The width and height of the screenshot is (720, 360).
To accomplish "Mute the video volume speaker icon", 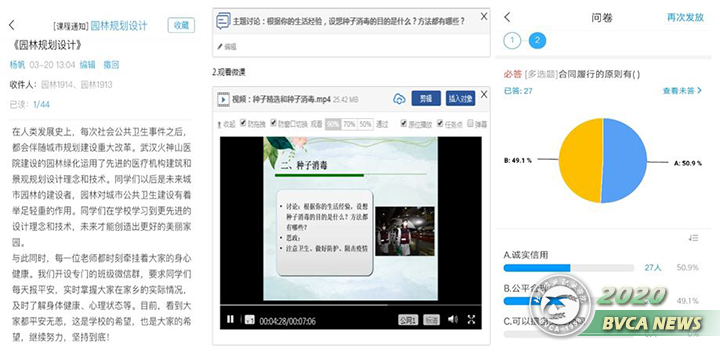I will [452, 319].
